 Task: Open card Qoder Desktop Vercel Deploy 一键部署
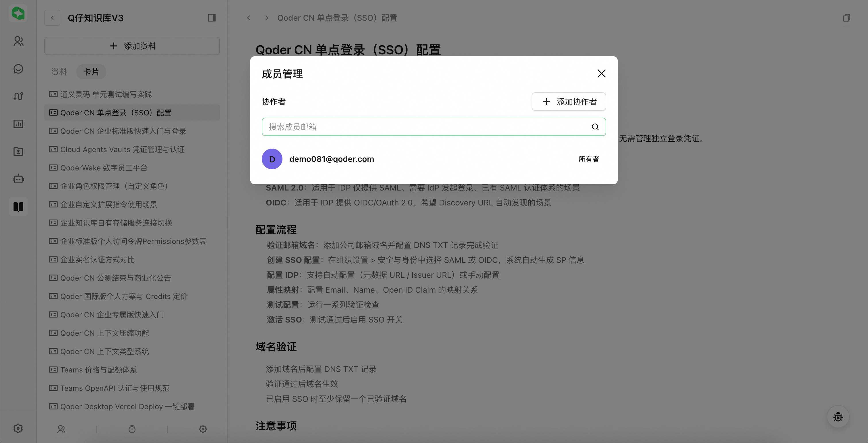132,406
